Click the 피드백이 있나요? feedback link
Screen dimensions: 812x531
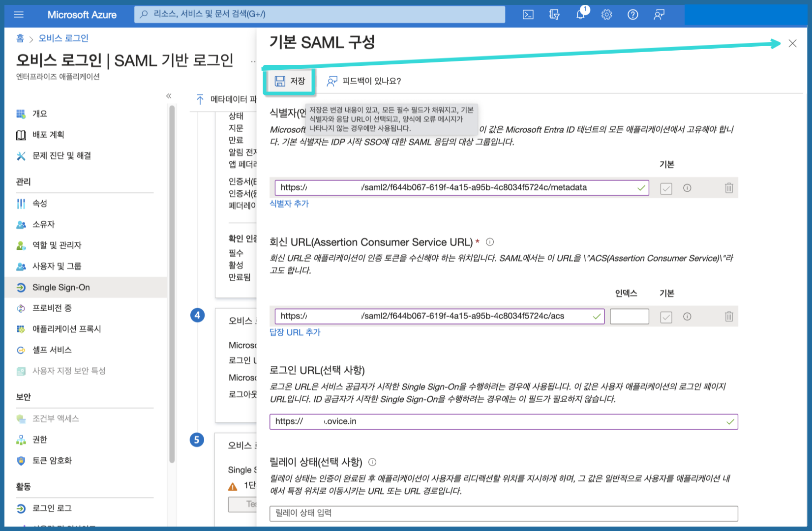point(364,81)
